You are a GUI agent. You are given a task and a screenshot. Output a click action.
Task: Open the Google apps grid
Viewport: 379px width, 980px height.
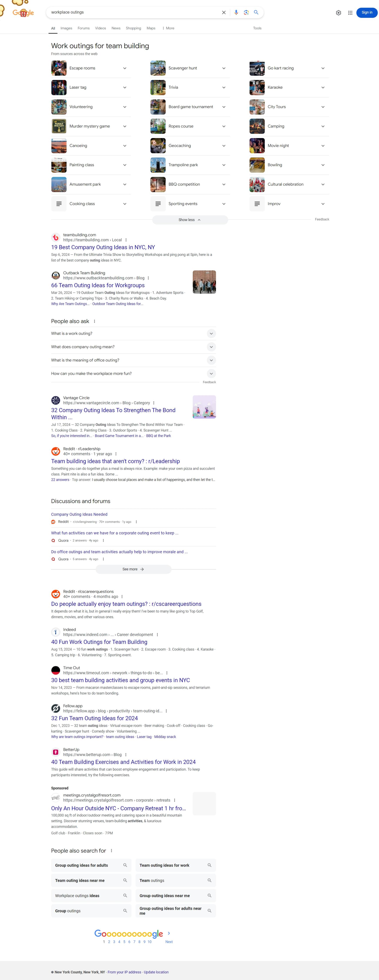point(350,13)
